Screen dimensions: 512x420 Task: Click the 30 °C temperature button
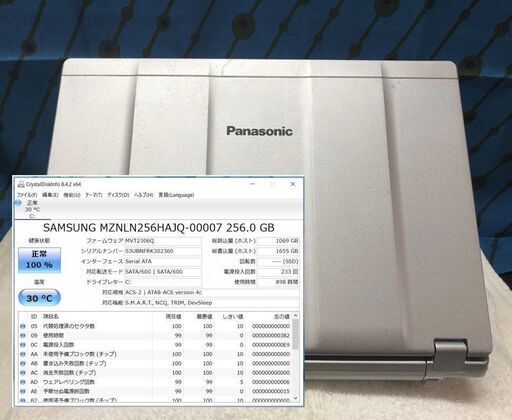(39, 298)
